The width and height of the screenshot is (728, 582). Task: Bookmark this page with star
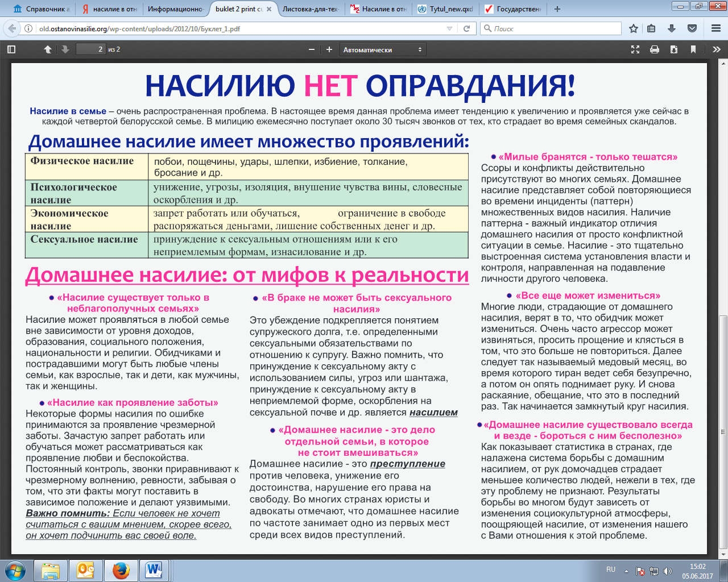coord(634,28)
